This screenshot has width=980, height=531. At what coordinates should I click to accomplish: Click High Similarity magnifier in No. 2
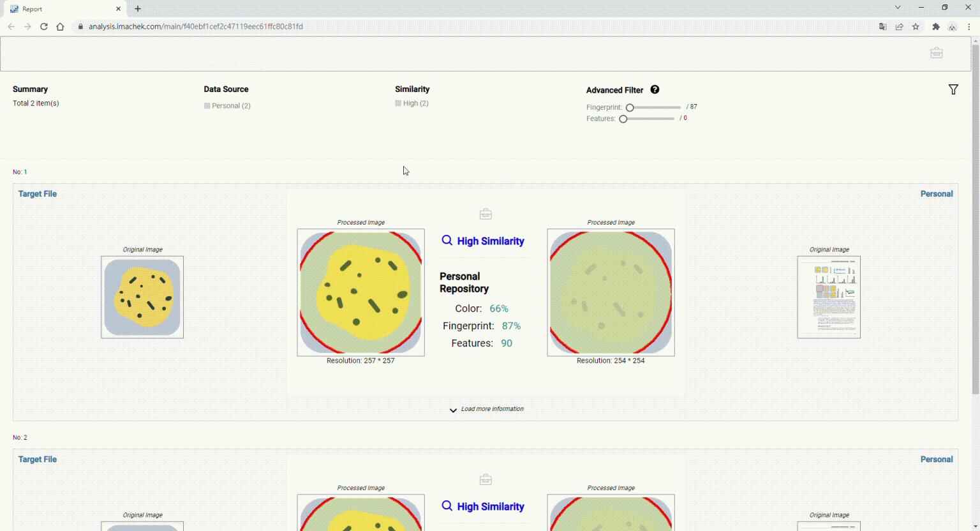(x=447, y=506)
